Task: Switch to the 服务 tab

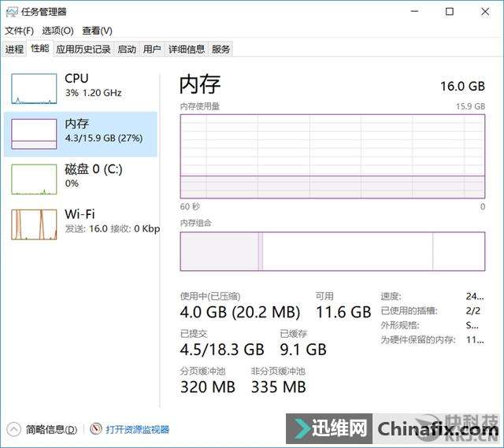Action: tap(220, 49)
